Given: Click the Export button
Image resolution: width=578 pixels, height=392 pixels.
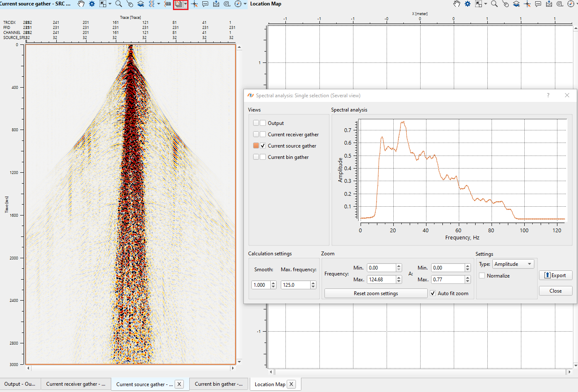Looking at the screenshot, I should pyautogui.click(x=555, y=275).
